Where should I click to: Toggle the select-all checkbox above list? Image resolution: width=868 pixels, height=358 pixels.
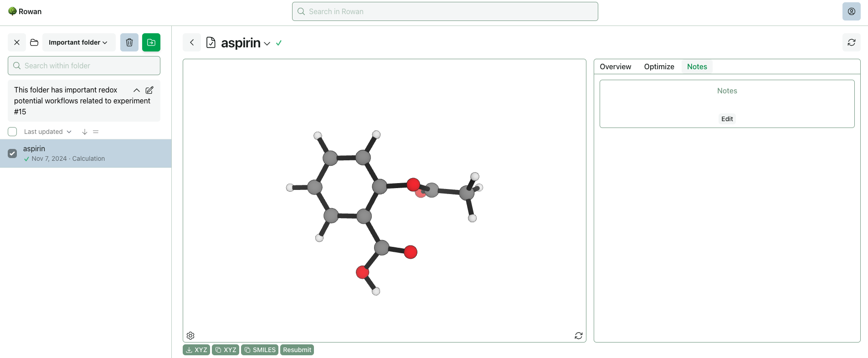point(12,132)
